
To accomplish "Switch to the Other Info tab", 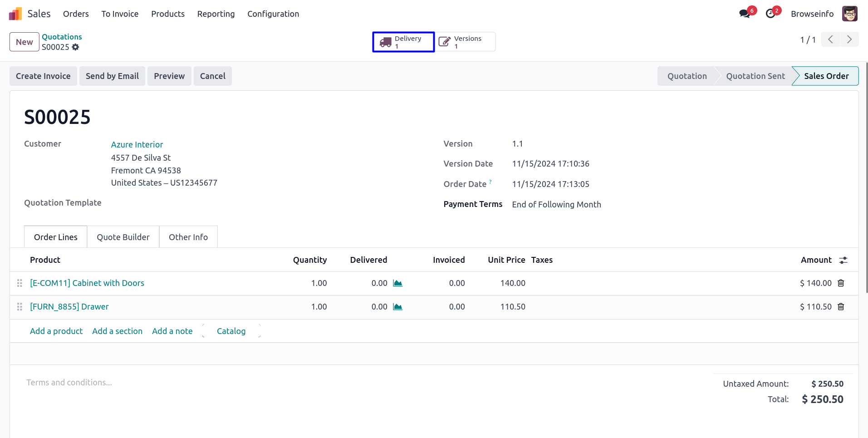I will (188, 237).
